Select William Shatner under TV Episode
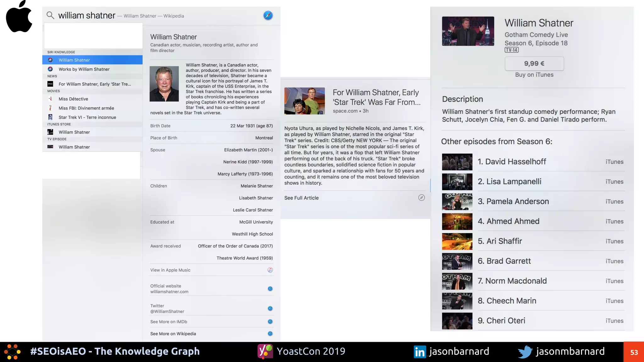This screenshot has height=362, width=644. [x=92, y=147]
